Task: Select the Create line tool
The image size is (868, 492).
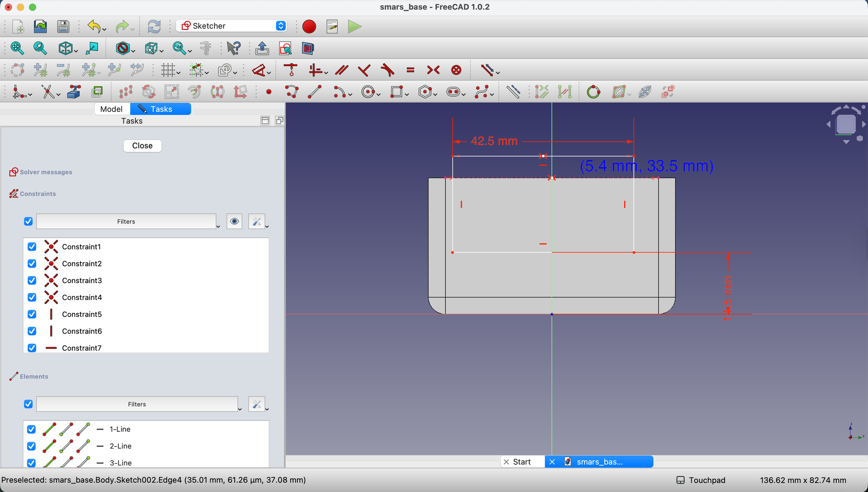Action: 315,92
